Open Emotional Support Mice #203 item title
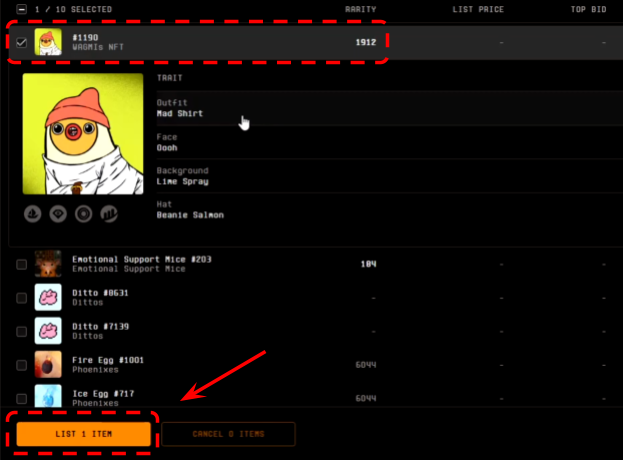 [x=142, y=259]
